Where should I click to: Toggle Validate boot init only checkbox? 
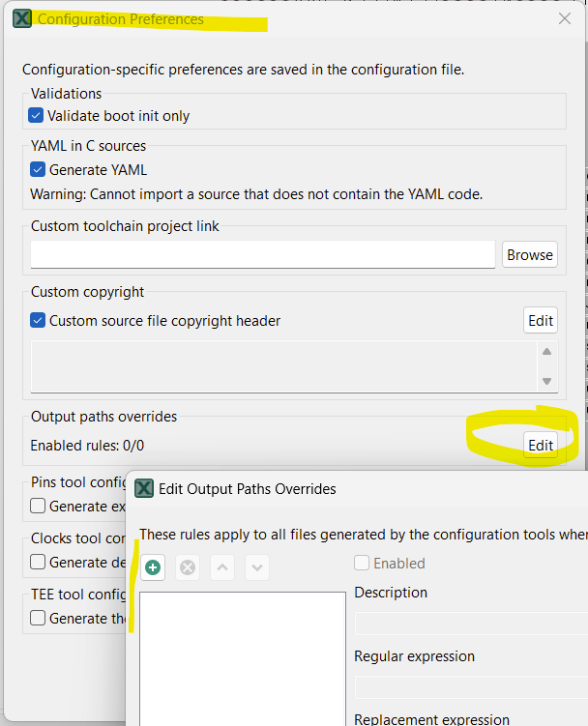coord(37,116)
